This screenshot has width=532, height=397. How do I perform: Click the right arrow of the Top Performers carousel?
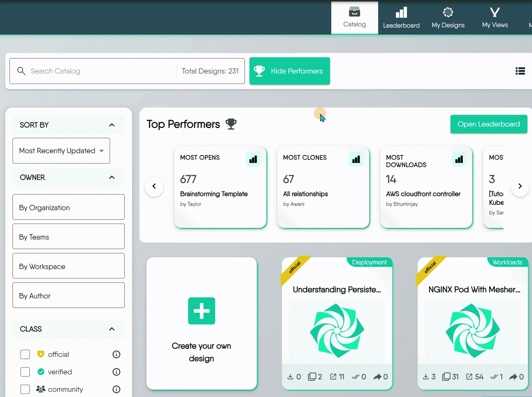pyautogui.click(x=520, y=186)
